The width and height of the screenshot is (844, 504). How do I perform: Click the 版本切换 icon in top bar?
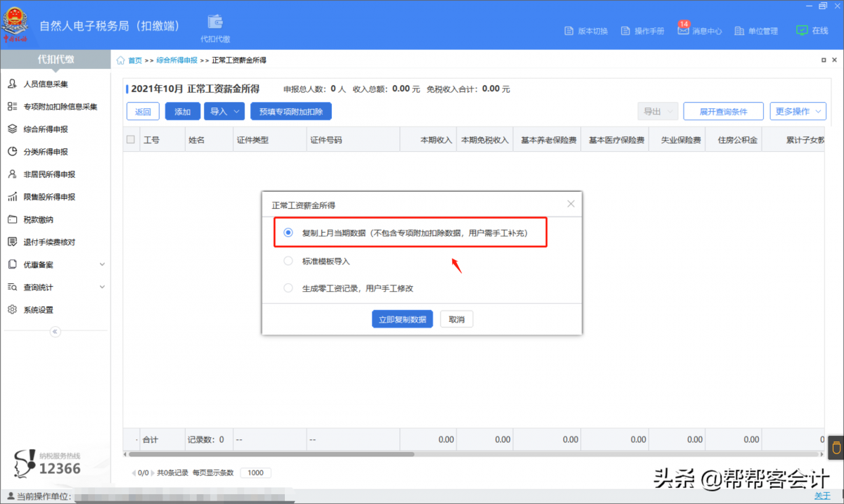coord(570,31)
